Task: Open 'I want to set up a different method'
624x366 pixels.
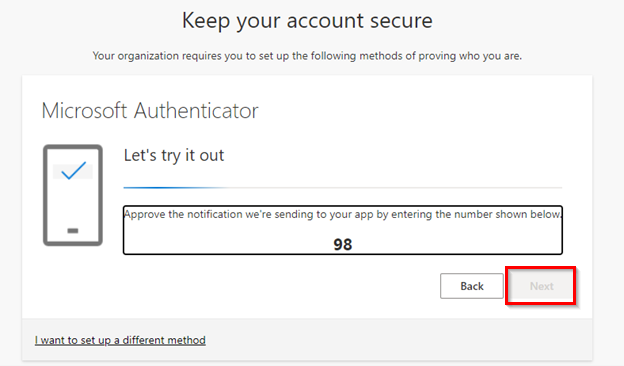Action: click(120, 340)
